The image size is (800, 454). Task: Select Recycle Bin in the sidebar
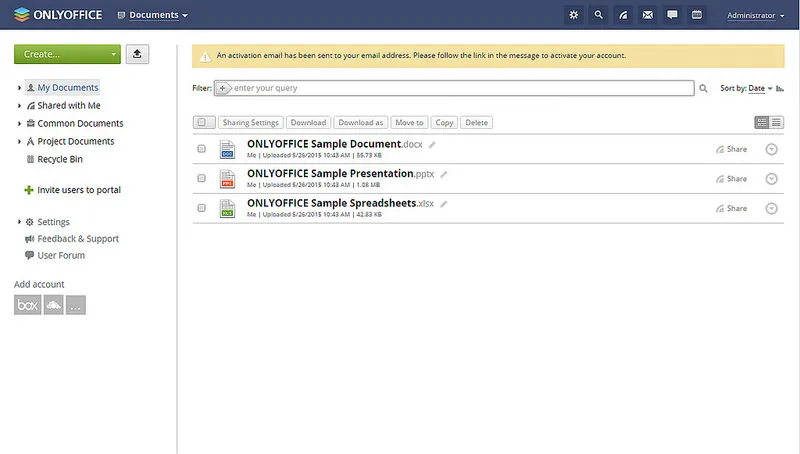pyautogui.click(x=60, y=159)
